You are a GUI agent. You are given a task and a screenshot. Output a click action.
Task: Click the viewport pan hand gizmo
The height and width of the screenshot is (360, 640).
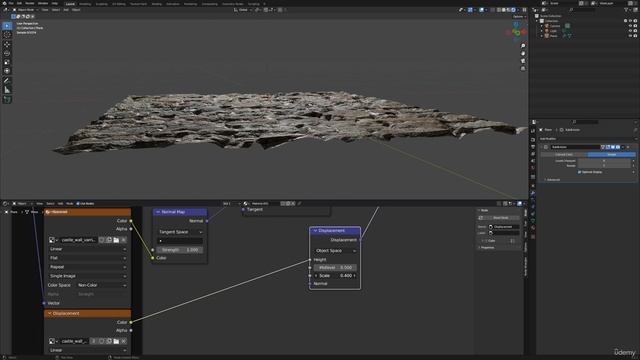coord(523,53)
